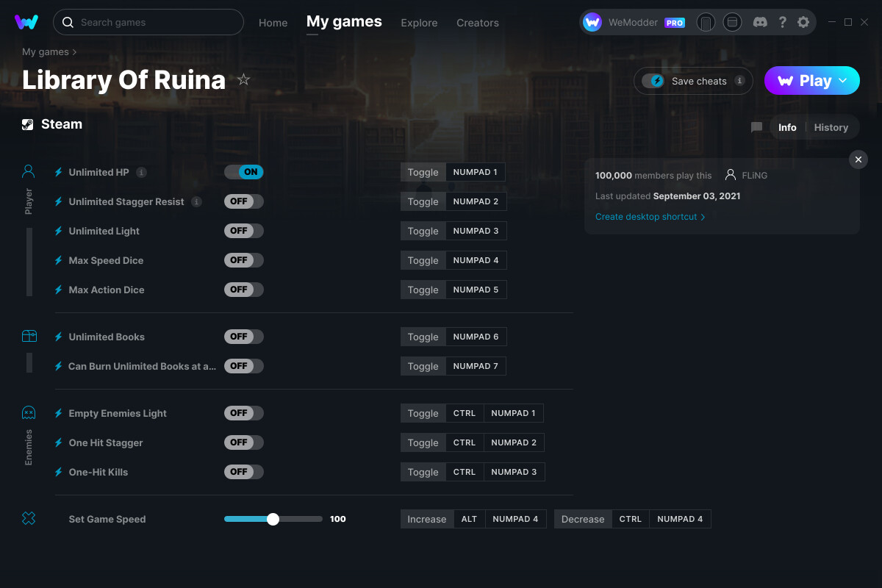Viewport: 882px width, 588px height.
Task: Open the Home tab
Action: pyautogui.click(x=273, y=23)
